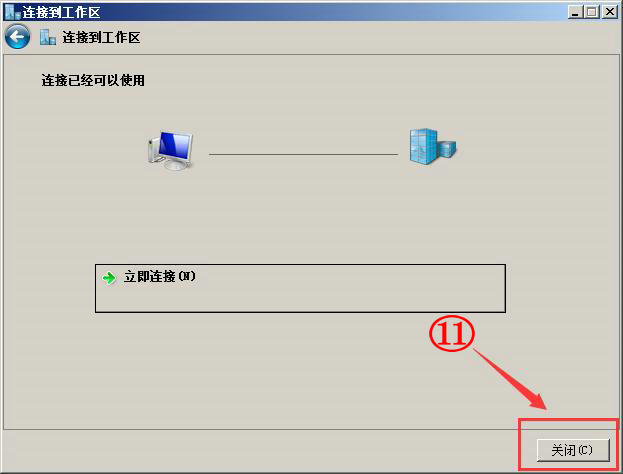Screen dimensions: 623x474
Task: Click the workplace icon beside the 连接到工作区 header
Action: point(48,37)
